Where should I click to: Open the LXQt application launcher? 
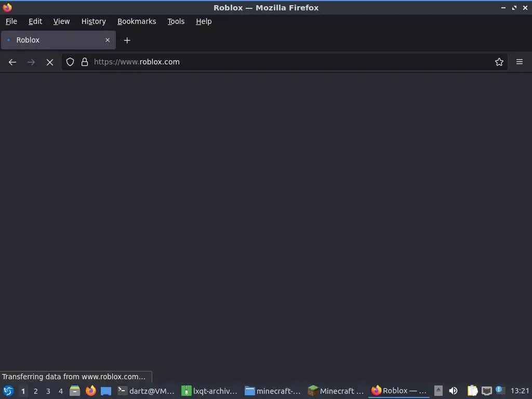point(8,391)
